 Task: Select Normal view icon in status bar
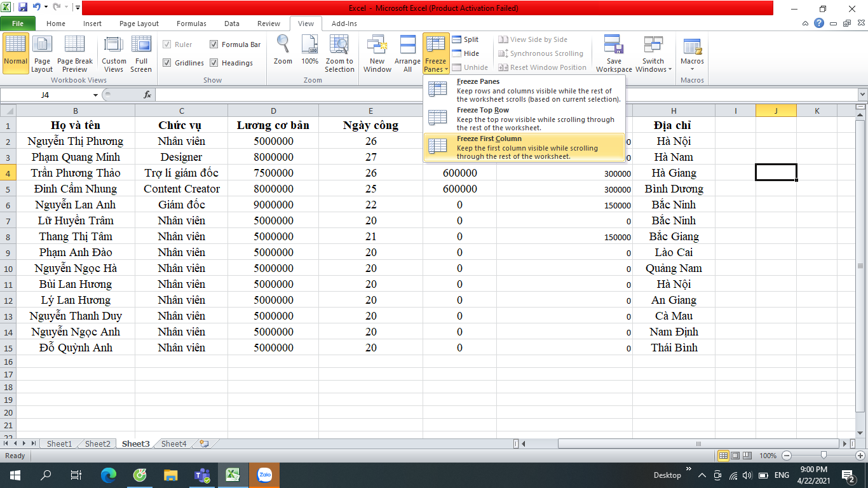[x=723, y=456]
